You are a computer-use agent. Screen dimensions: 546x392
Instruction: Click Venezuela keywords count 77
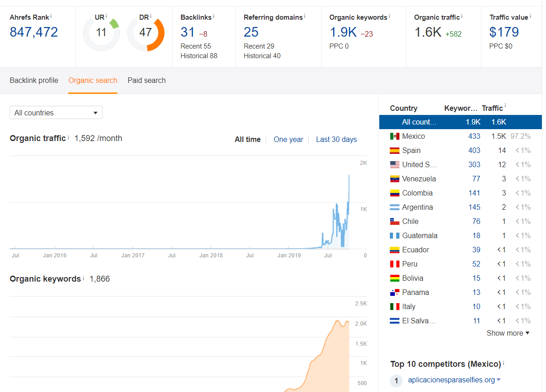476,179
